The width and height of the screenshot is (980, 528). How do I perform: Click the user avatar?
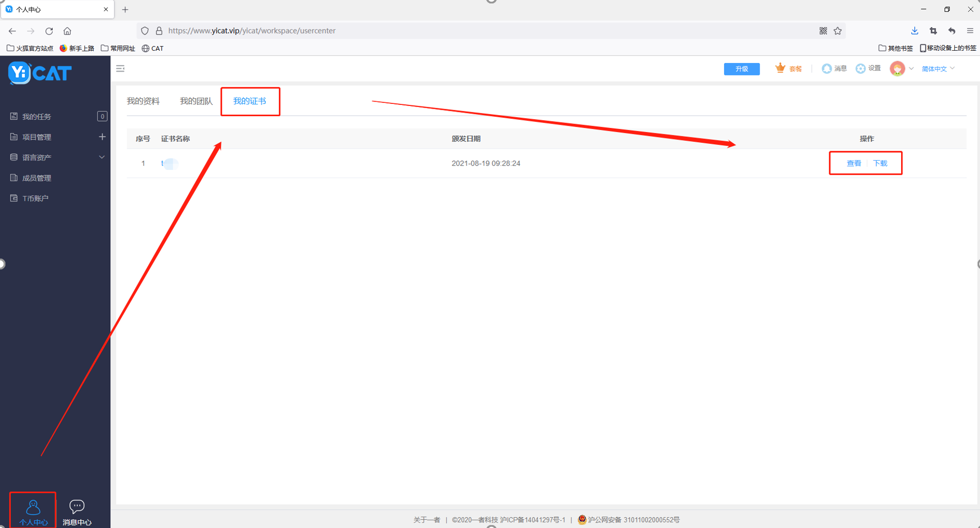(x=897, y=68)
